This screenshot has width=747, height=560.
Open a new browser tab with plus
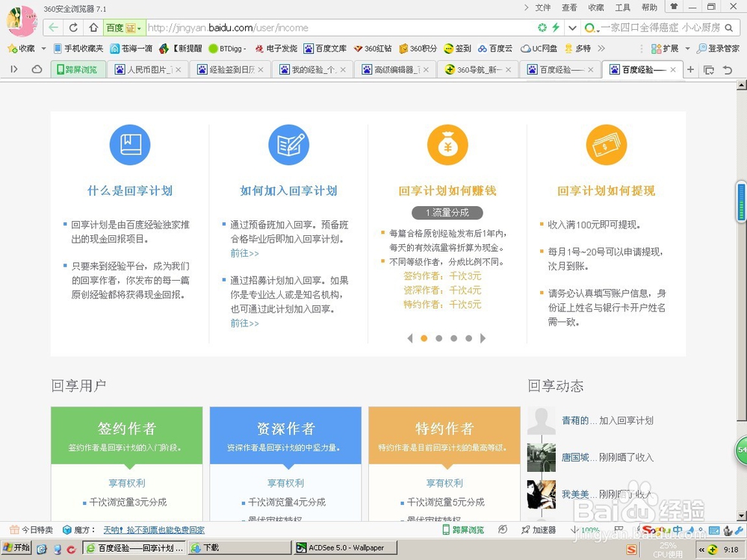(690, 69)
